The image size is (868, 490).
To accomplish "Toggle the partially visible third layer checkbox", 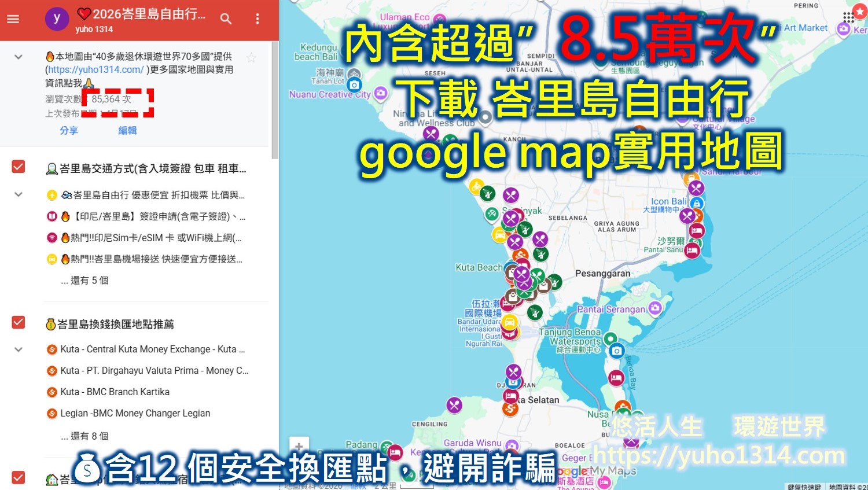I will tap(19, 477).
